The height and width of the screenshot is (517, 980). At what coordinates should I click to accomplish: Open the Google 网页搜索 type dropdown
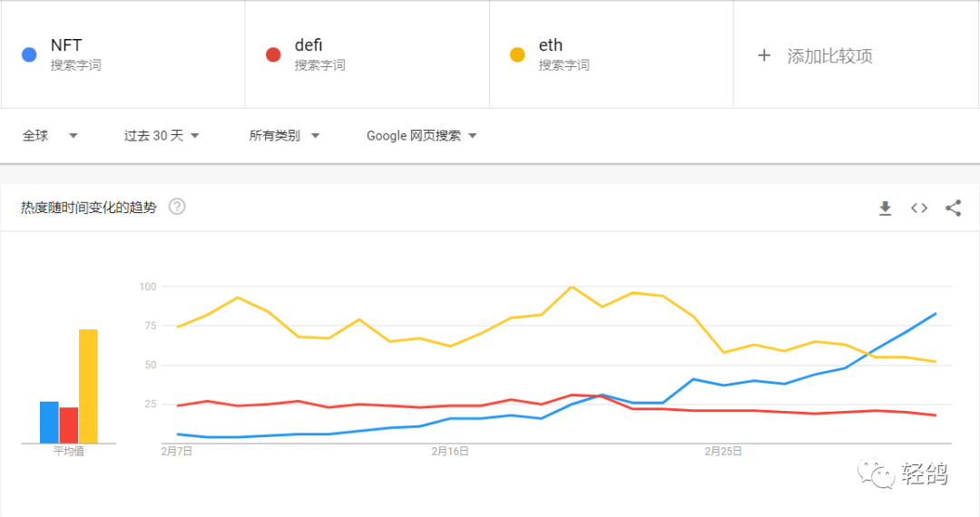click(x=472, y=136)
